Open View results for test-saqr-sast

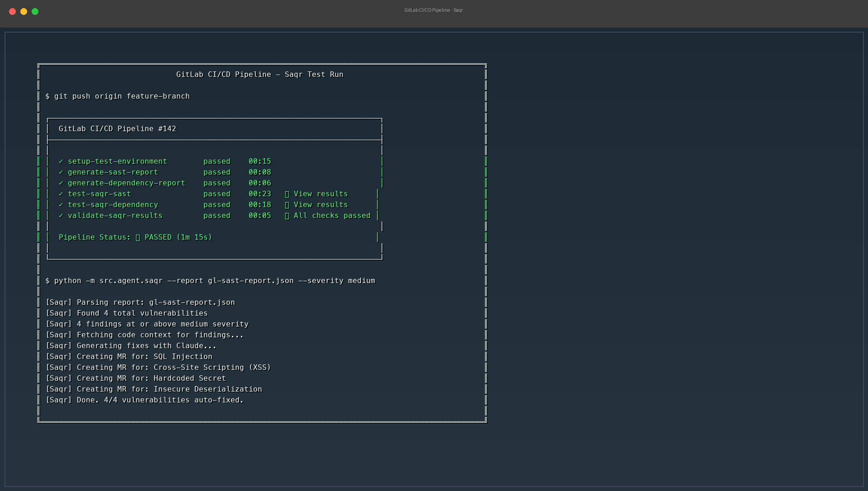(320, 194)
